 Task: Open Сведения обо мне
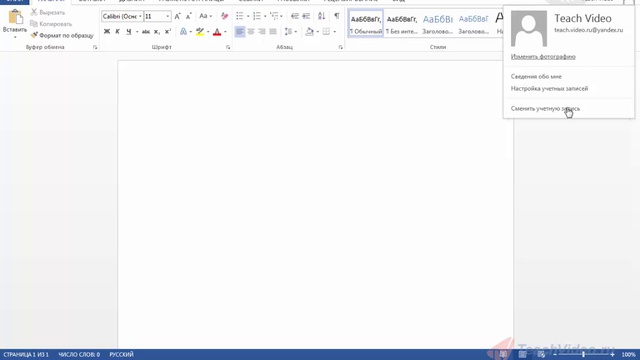[x=536, y=77]
